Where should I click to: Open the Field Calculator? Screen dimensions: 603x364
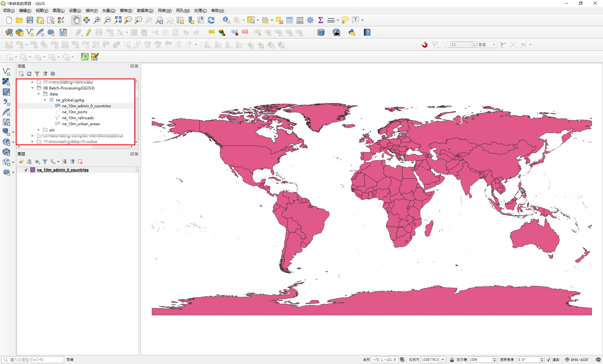pyautogui.click(x=300, y=20)
